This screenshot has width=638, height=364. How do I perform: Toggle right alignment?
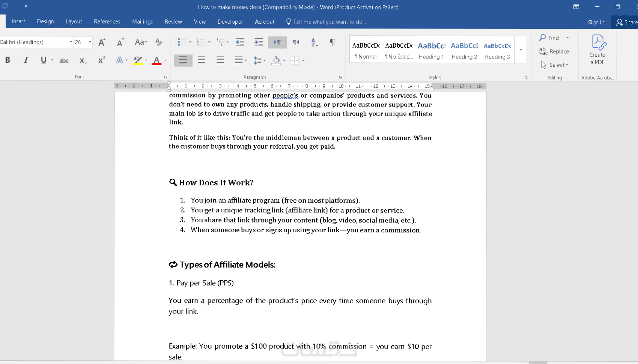tap(220, 60)
